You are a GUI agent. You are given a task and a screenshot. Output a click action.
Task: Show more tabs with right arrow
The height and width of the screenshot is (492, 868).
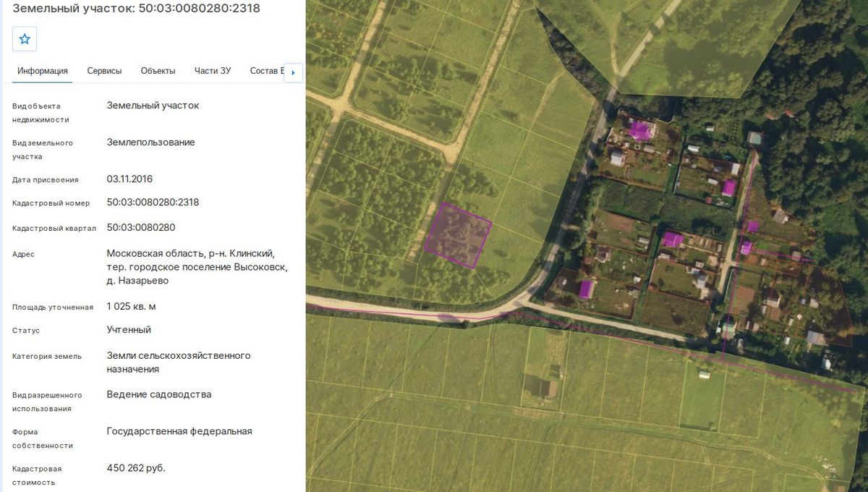(293, 72)
